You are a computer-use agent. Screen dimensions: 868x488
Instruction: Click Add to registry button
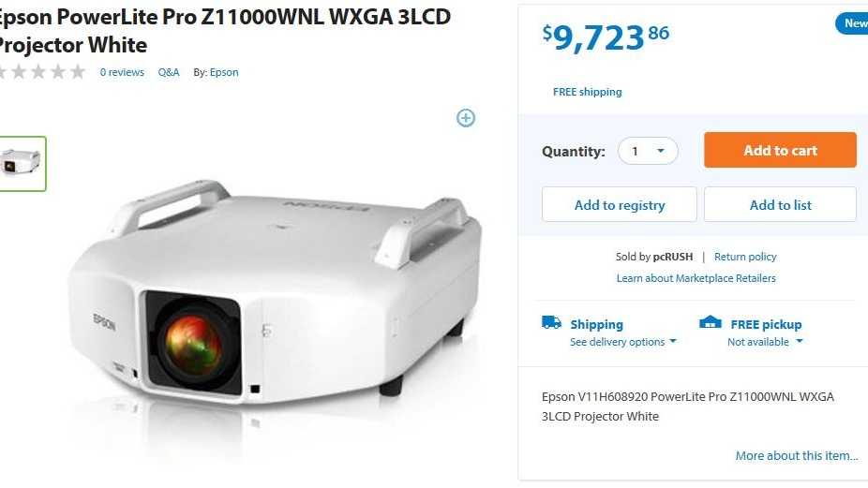(x=619, y=205)
